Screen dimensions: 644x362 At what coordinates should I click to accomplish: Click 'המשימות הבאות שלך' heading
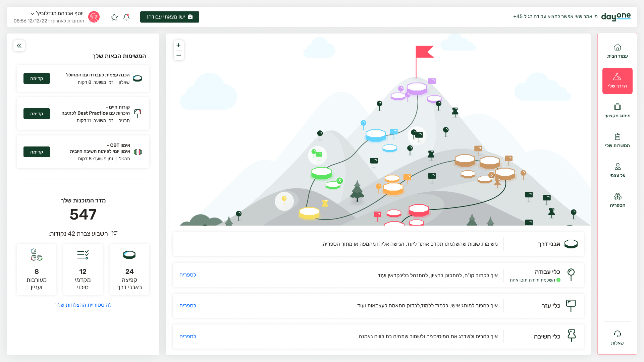[x=119, y=56]
